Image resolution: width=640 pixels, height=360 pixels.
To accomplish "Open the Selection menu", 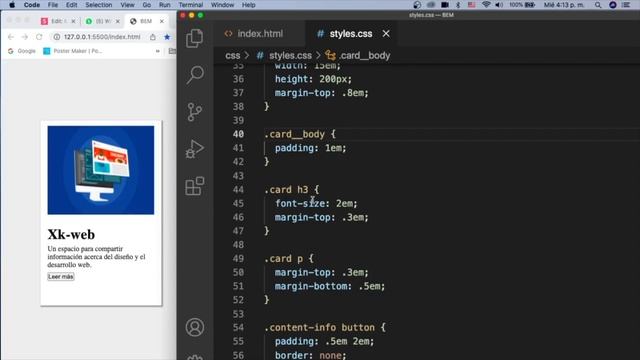I will [98, 5].
